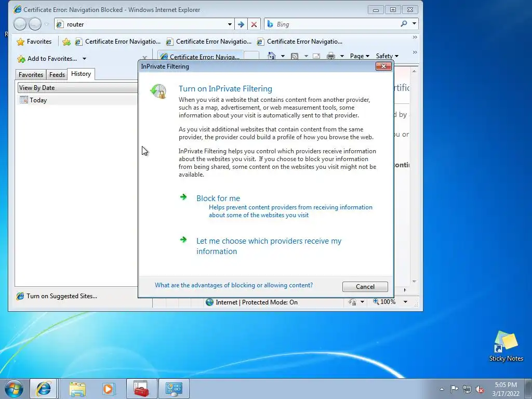
Task: Click the Back navigation button
Action: click(x=20, y=24)
